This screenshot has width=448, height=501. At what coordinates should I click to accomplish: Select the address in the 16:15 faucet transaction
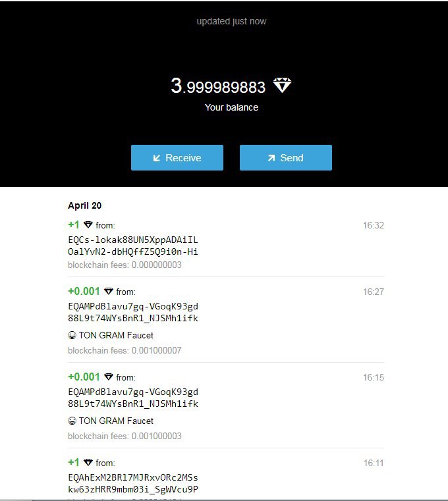(133, 398)
